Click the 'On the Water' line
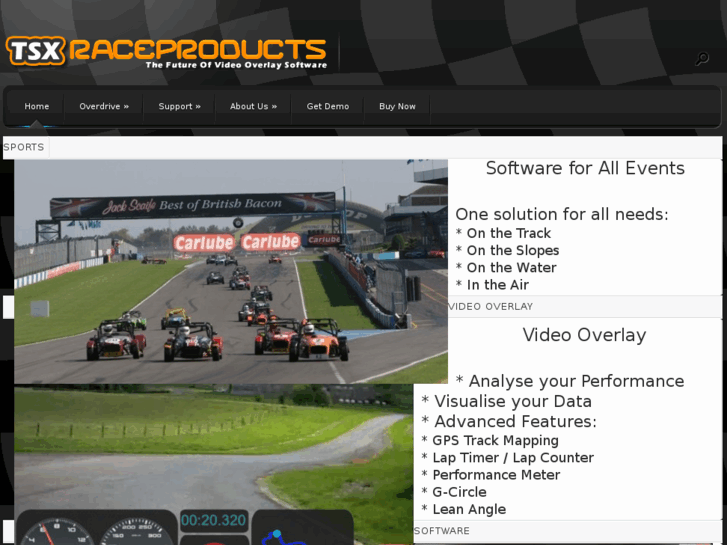This screenshot has height=545, width=727. (506, 268)
